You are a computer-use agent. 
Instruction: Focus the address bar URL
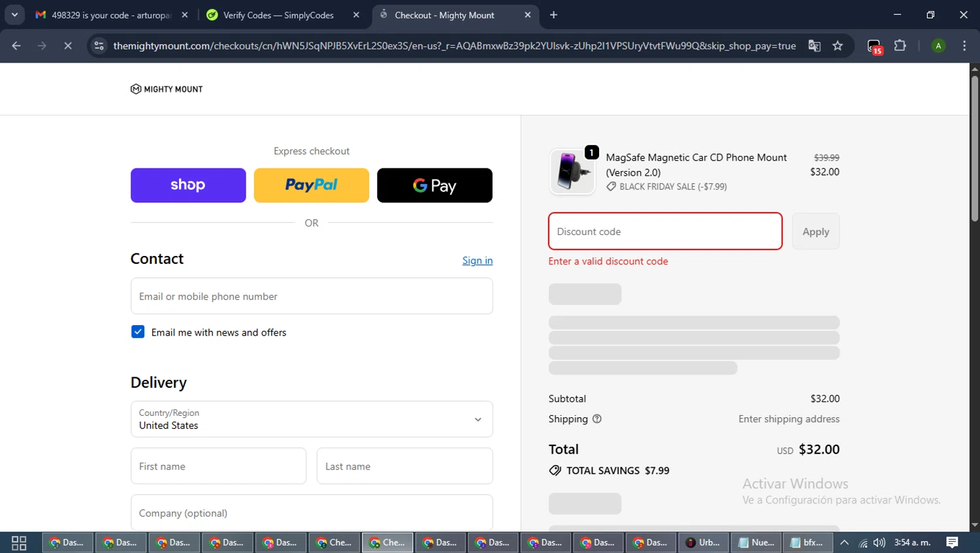454,46
